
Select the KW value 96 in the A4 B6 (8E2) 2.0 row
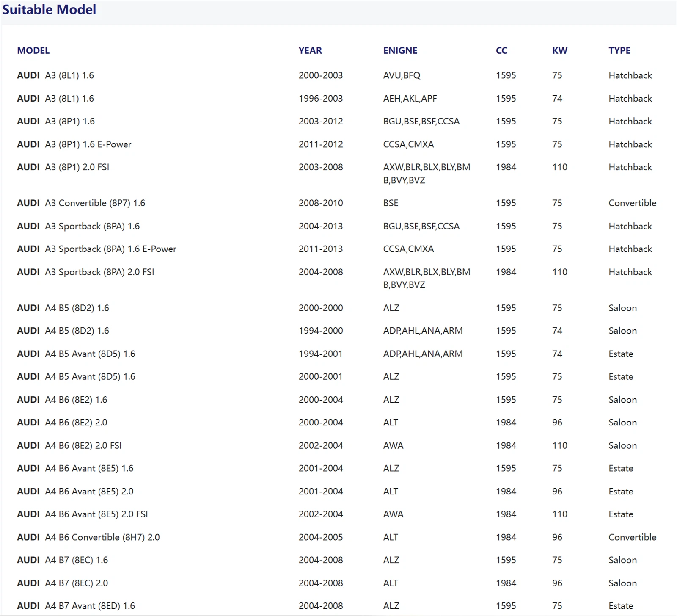[x=557, y=423]
